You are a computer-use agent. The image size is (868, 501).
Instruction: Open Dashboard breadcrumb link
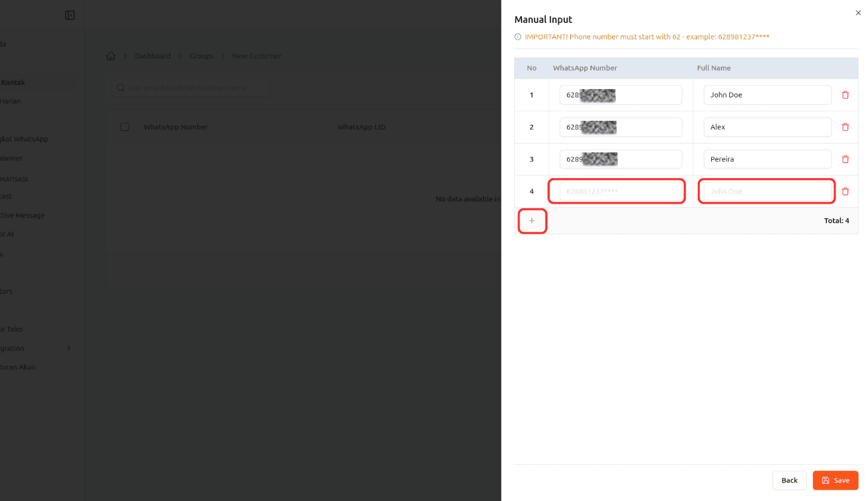(x=152, y=56)
